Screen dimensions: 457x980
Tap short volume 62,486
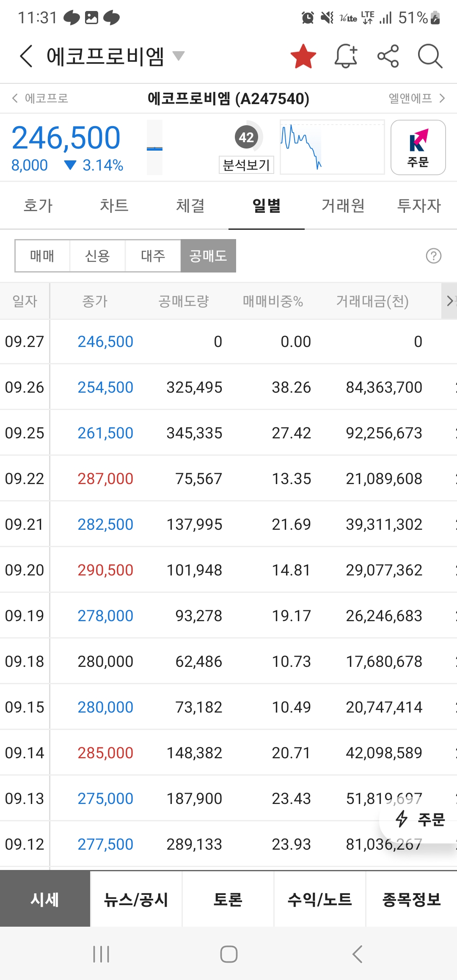pos(199,661)
